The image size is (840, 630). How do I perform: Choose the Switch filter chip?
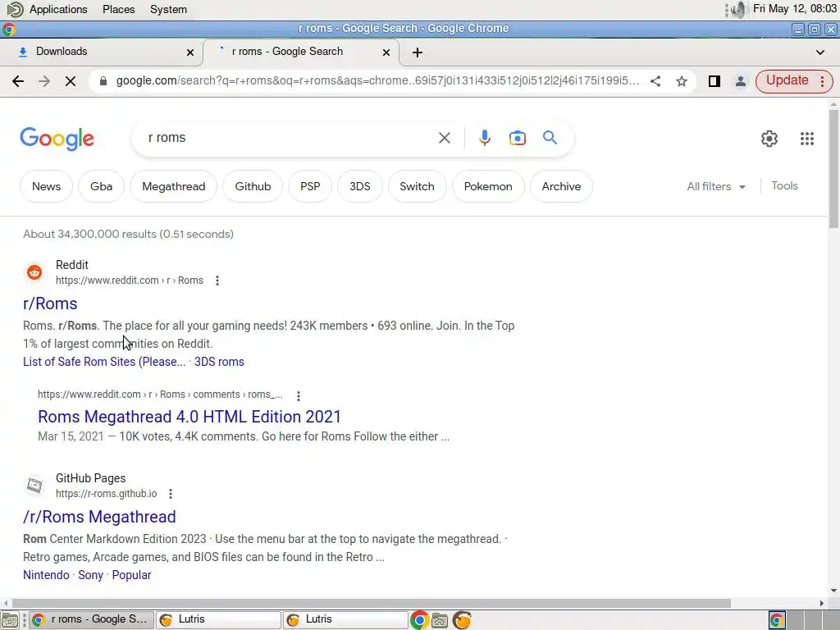pyautogui.click(x=417, y=186)
